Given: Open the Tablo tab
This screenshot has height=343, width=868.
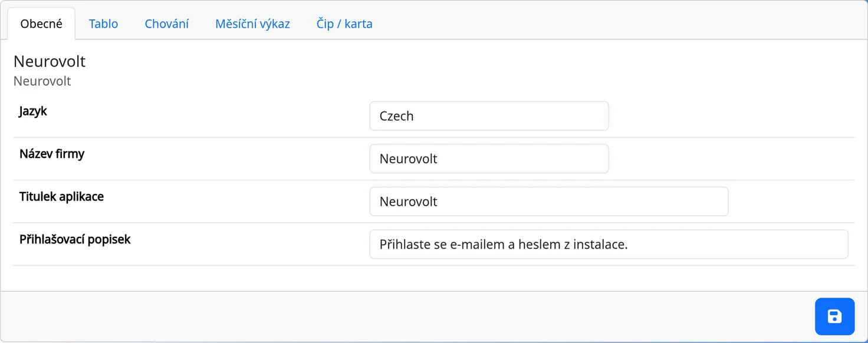Looking at the screenshot, I should pyautogui.click(x=103, y=24).
